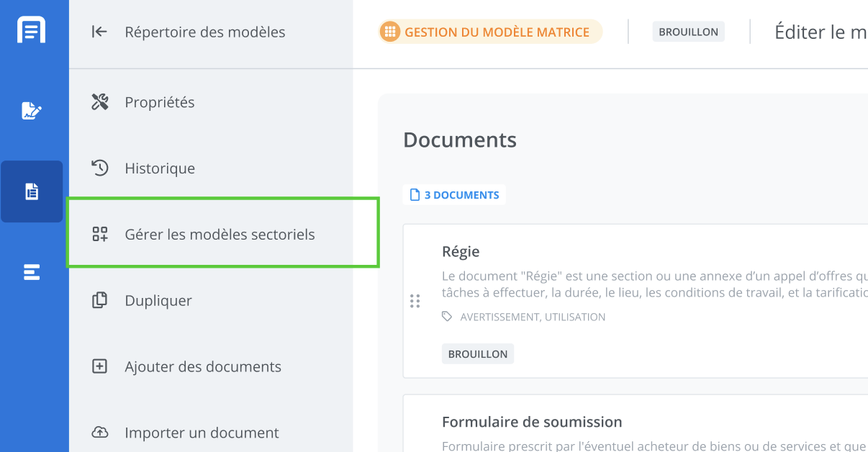
Task: Open the Propriétés tools icon
Action: 100,102
